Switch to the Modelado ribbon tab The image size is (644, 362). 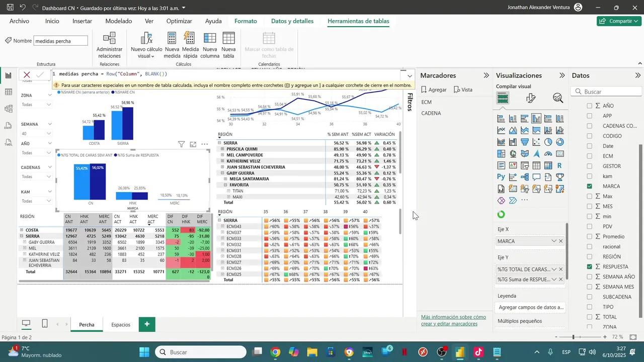pos(119,21)
